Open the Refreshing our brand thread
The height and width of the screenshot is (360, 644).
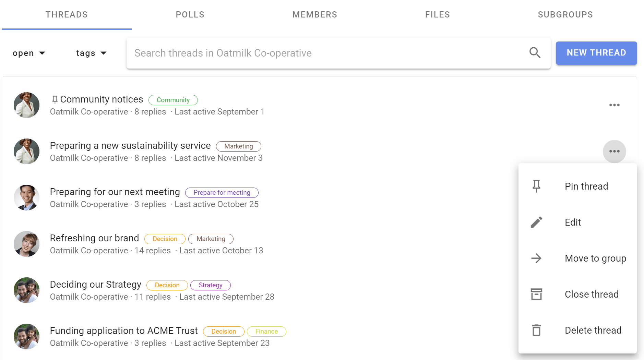(94, 238)
